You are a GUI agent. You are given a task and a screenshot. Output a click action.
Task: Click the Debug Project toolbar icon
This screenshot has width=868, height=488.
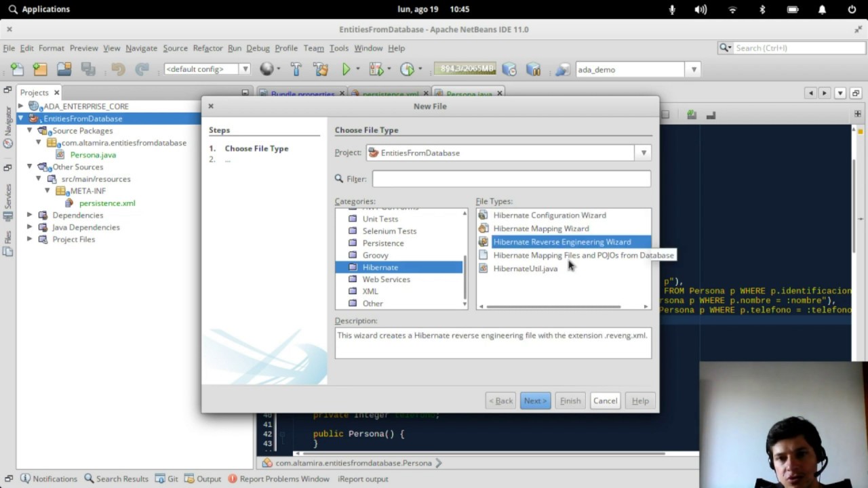[x=375, y=69]
